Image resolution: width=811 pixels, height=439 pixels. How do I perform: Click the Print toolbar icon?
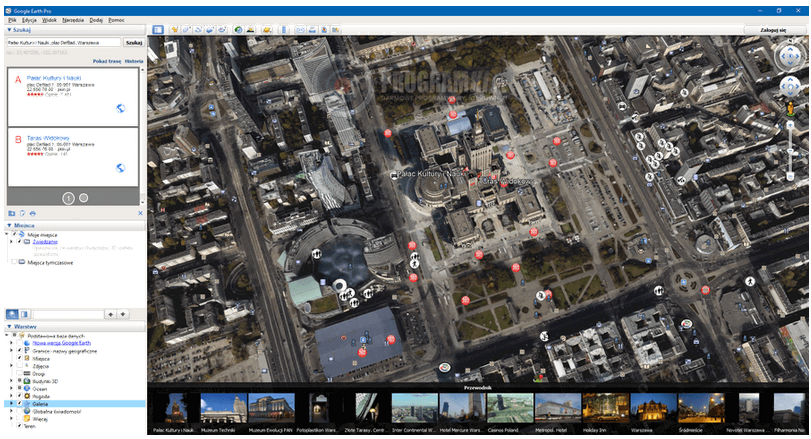pos(312,30)
